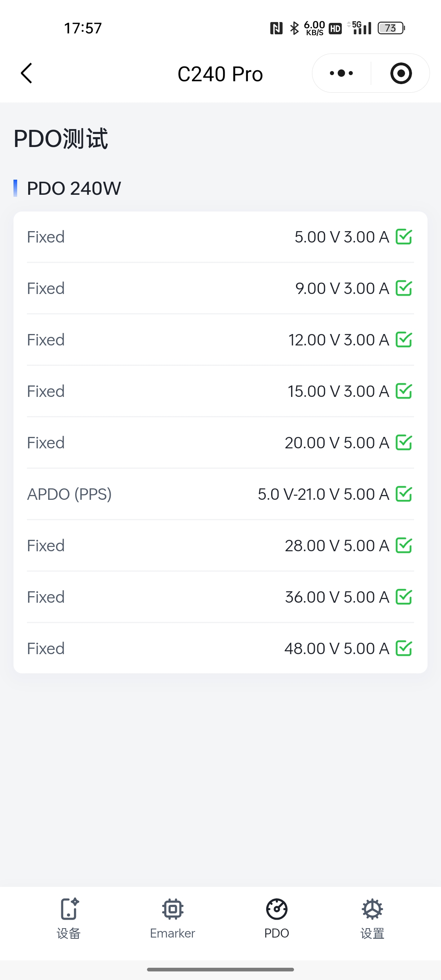Switch to the Emarker tab label
Viewport: 441px width, 980px height.
[x=173, y=933]
